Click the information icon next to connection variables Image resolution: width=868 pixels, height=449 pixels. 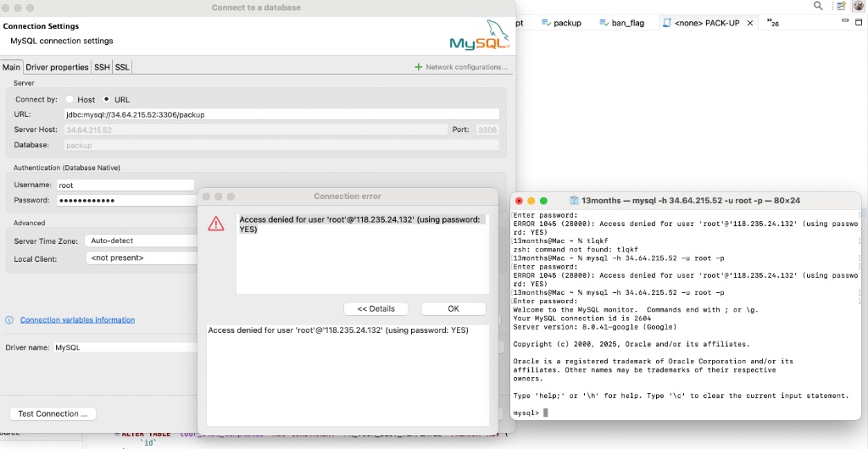[9, 320]
